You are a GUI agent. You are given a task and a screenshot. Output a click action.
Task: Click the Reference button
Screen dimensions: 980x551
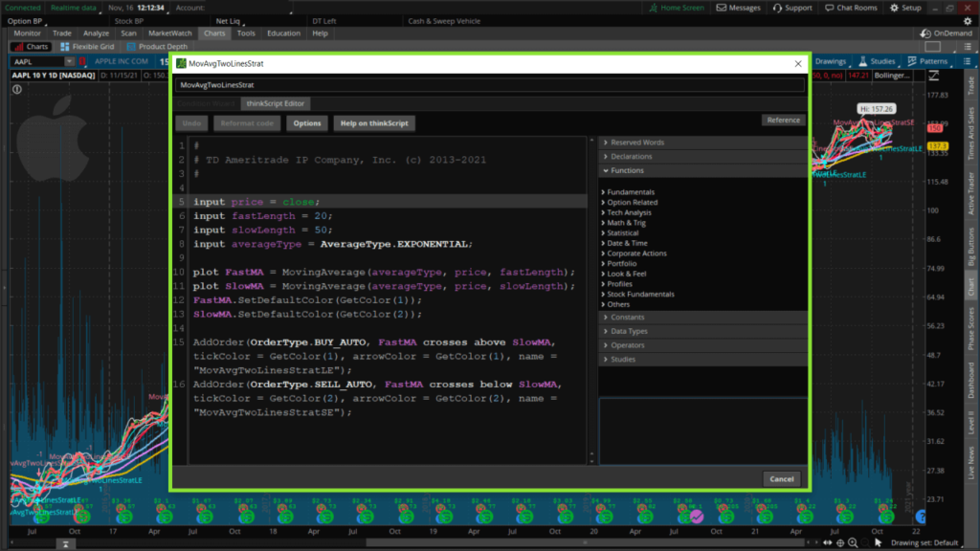click(783, 120)
